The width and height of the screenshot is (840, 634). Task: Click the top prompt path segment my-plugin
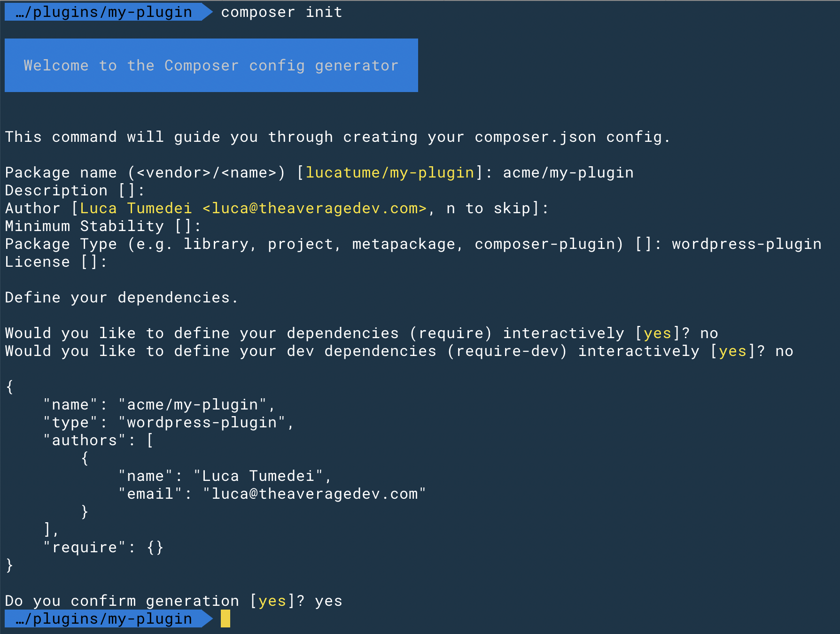[150, 12]
